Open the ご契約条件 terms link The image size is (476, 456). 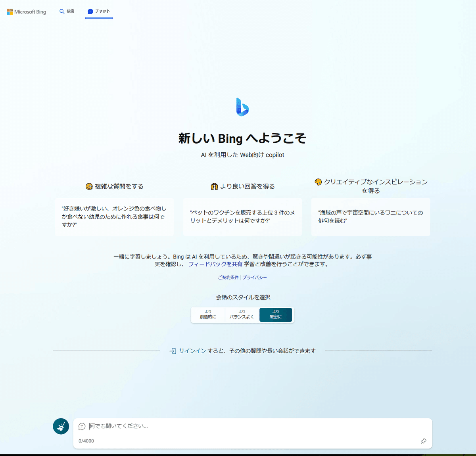pyautogui.click(x=228, y=278)
